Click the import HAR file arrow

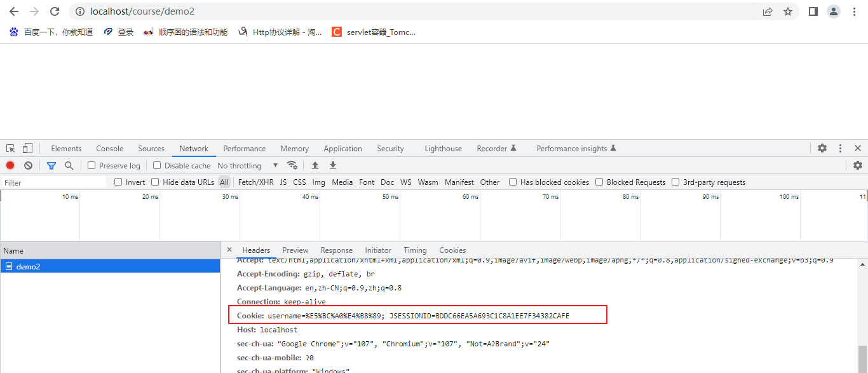pos(315,165)
